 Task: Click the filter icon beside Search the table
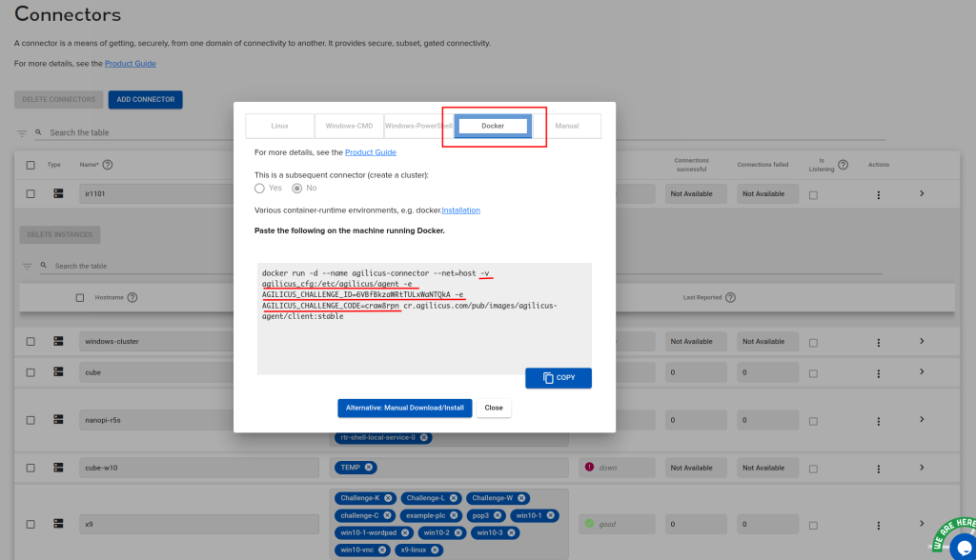click(21, 132)
